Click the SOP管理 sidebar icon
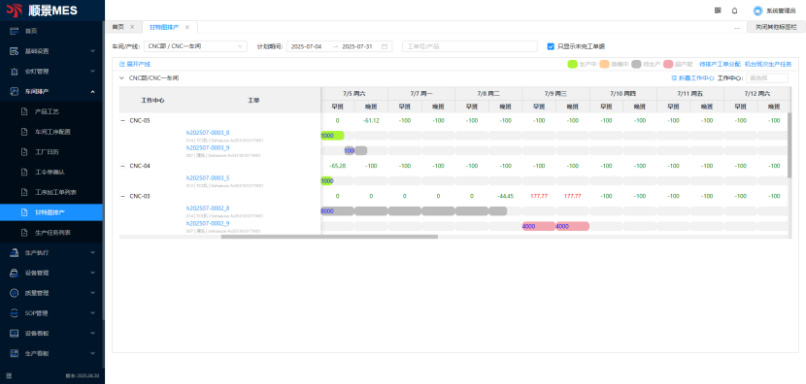806x384 pixels. tap(15, 313)
